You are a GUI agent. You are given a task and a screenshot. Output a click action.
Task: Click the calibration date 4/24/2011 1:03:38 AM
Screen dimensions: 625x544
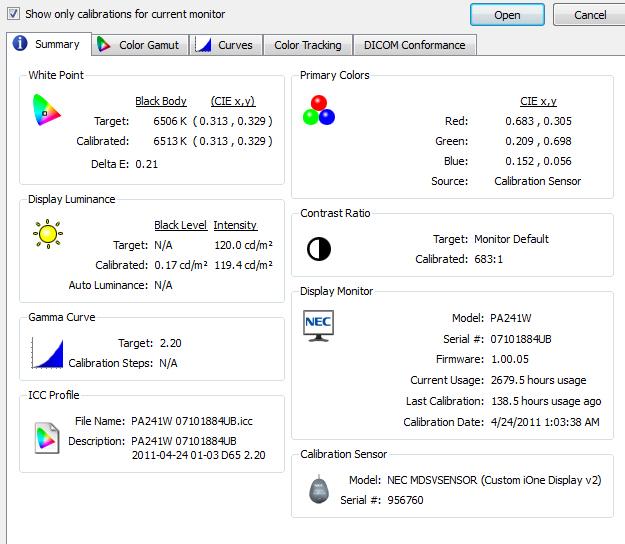545,422
